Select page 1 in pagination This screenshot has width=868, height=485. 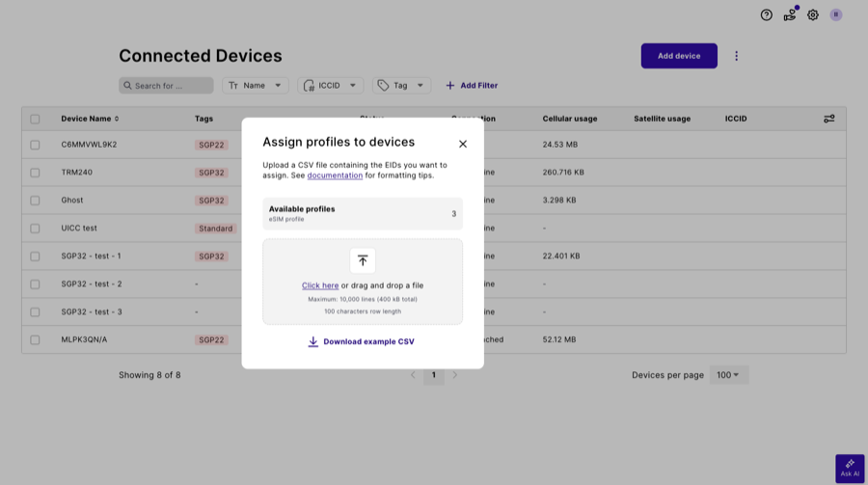[x=433, y=375]
